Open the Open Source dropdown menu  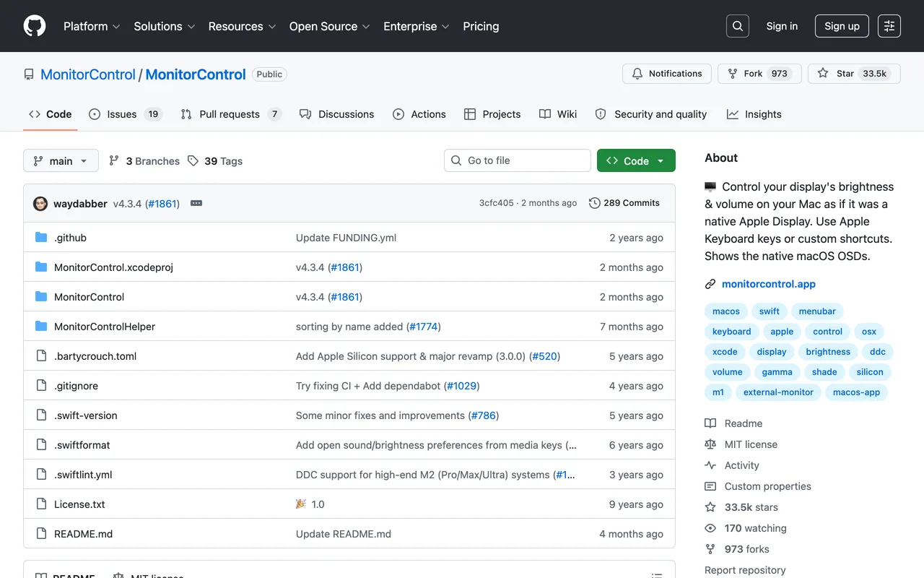tap(329, 26)
